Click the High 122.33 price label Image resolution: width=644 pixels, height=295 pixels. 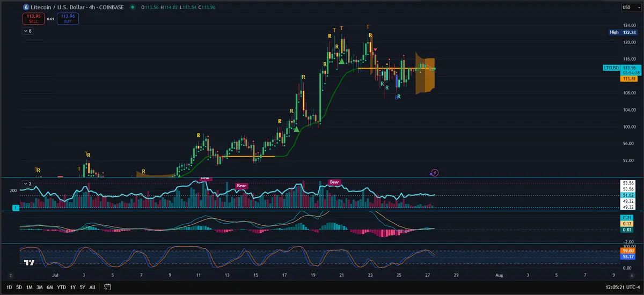coord(623,32)
